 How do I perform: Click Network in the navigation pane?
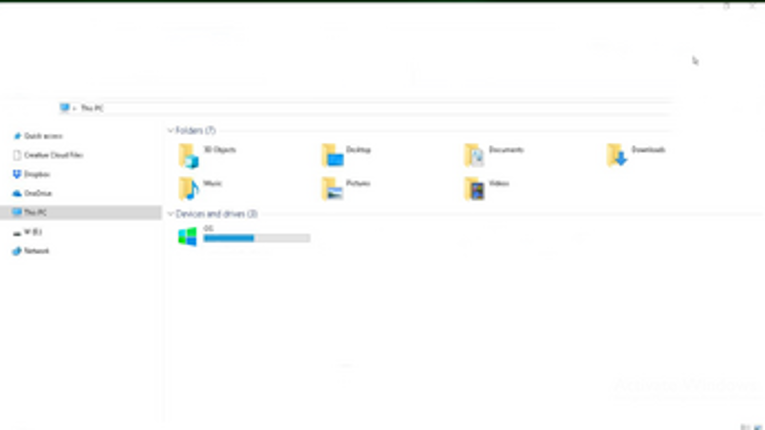31,251
